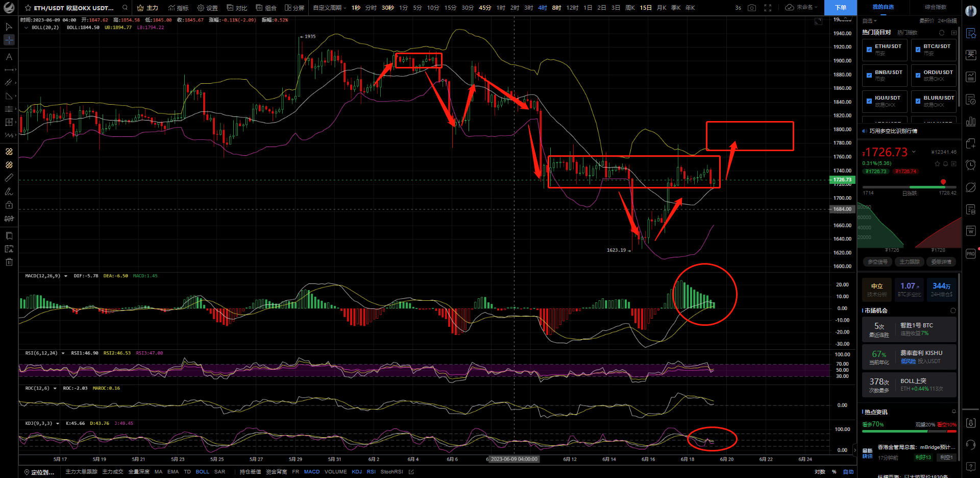The width and height of the screenshot is (980, 478).
Task: Open the 自定义周期 custom period dropdown
Action: pos(329,8)
